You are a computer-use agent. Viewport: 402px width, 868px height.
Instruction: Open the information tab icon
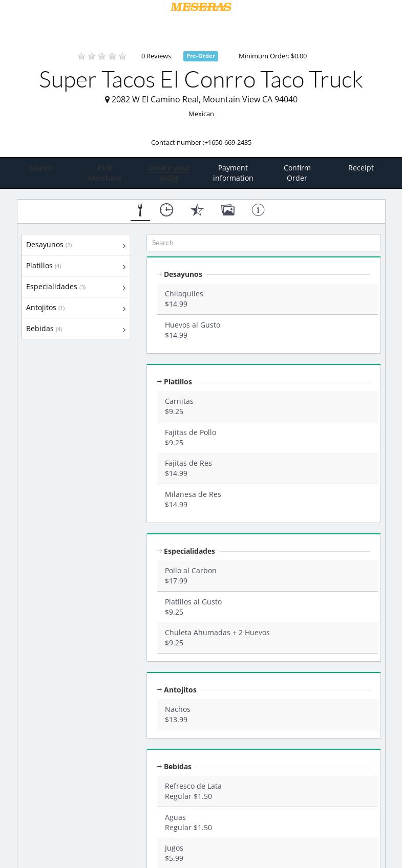tap(258, 210)
